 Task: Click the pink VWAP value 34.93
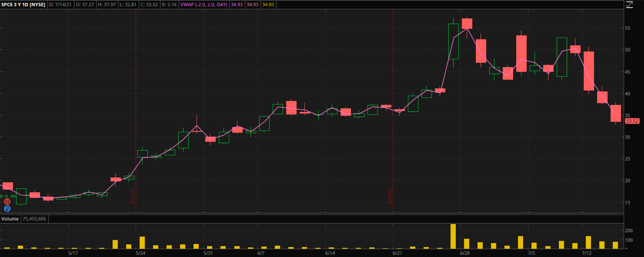[x=237, y=5]
